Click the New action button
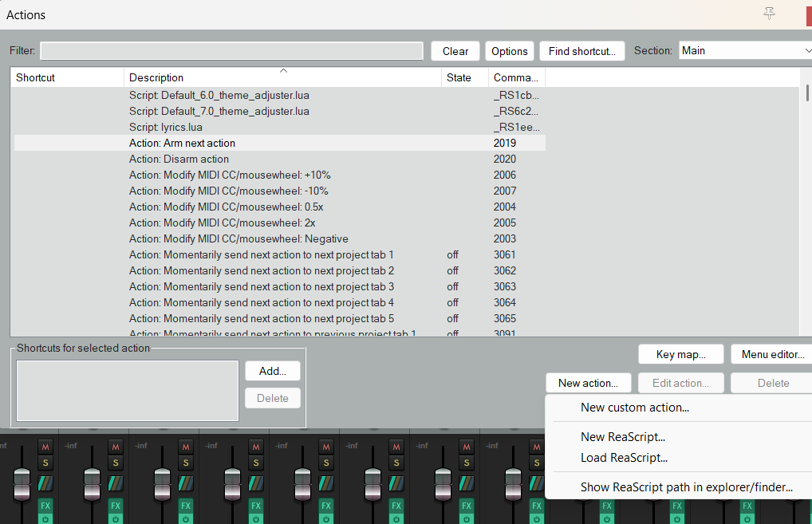Image resolution: width=812 pixels, height=524 pixels. coord(589,383)
